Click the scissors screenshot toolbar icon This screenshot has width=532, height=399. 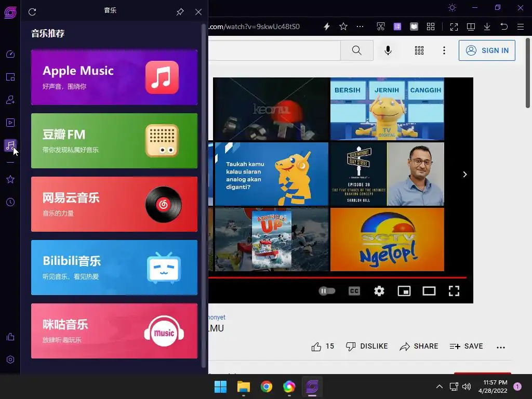point(381,26)
